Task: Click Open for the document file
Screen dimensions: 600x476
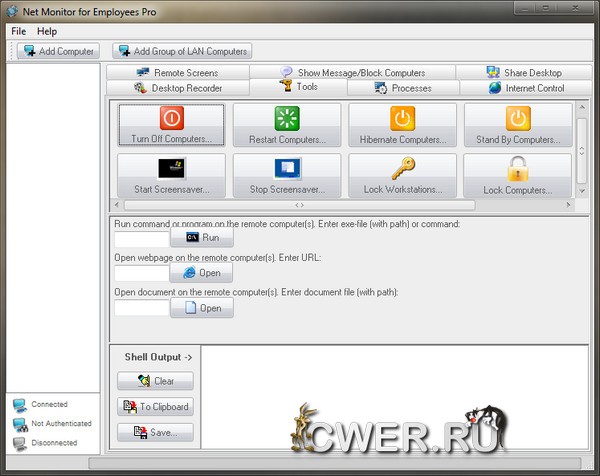Action: coord(202,308)
